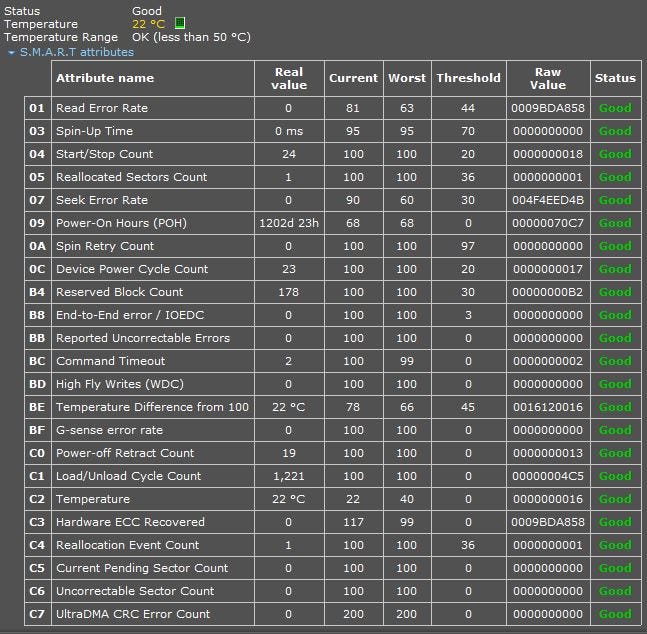Click raw value 004F4EED4B for Seek Error Rate
This screenshot has width=647, height=634.
coord(547,200)
